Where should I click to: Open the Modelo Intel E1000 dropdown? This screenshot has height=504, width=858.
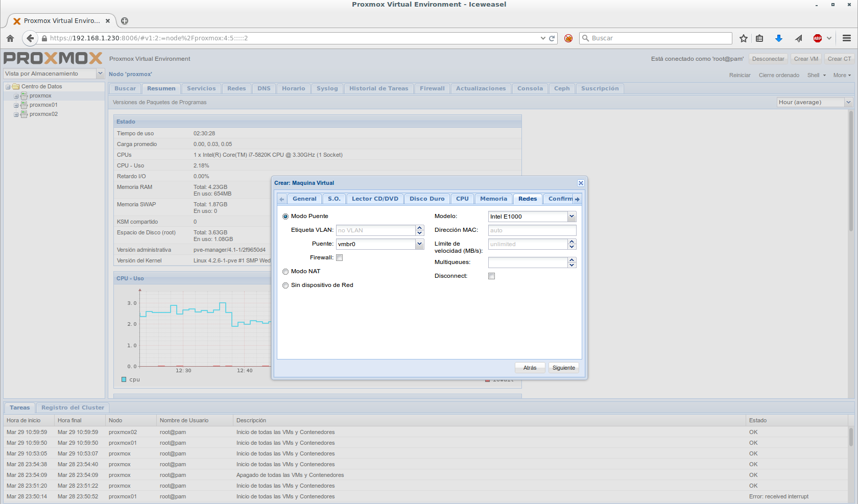pos(571,217)
